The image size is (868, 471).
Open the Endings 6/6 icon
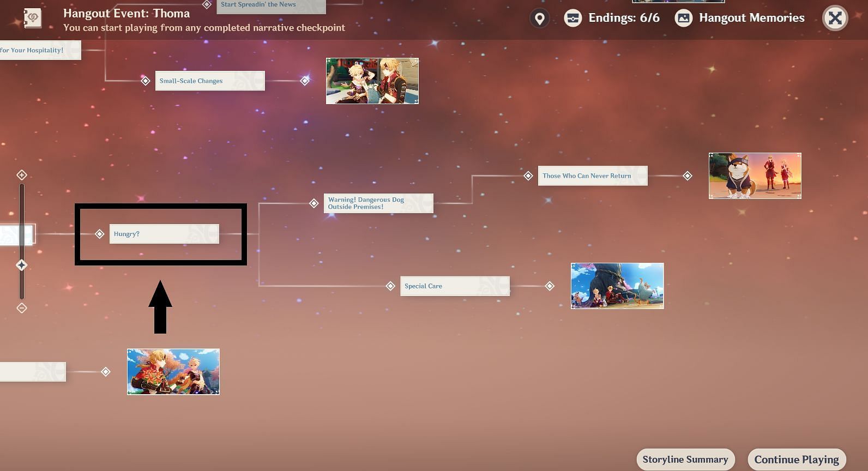click(x=572, y=18)
